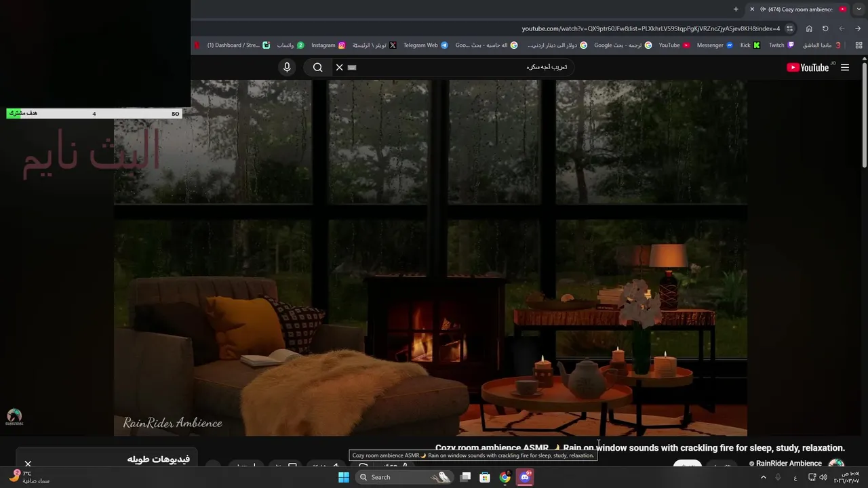Screen dimensions: 868x488
Task: Click the video player showing the cozy room
Action: coord(431,258)
